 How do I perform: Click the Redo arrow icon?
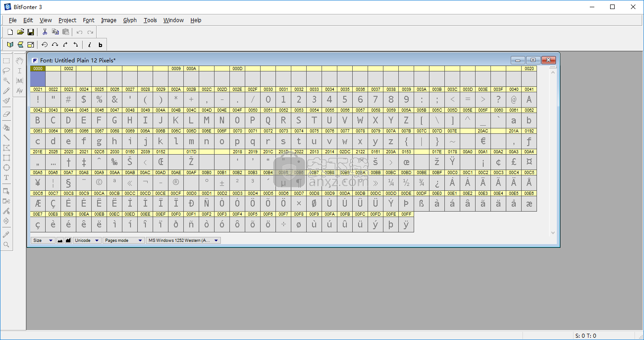(x=90, y=32)
